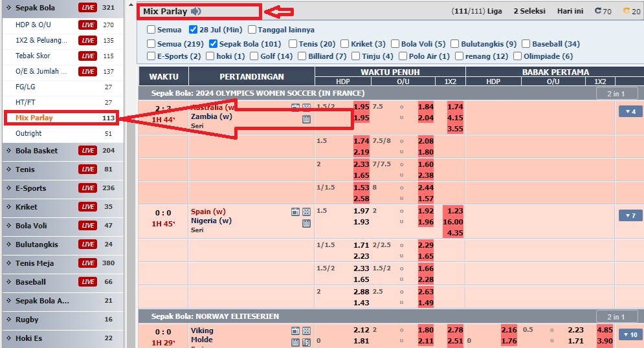The image size is (644, 348).
Task: Click the dollar-sign icon in the Molde row
Action: coord(306,342)
